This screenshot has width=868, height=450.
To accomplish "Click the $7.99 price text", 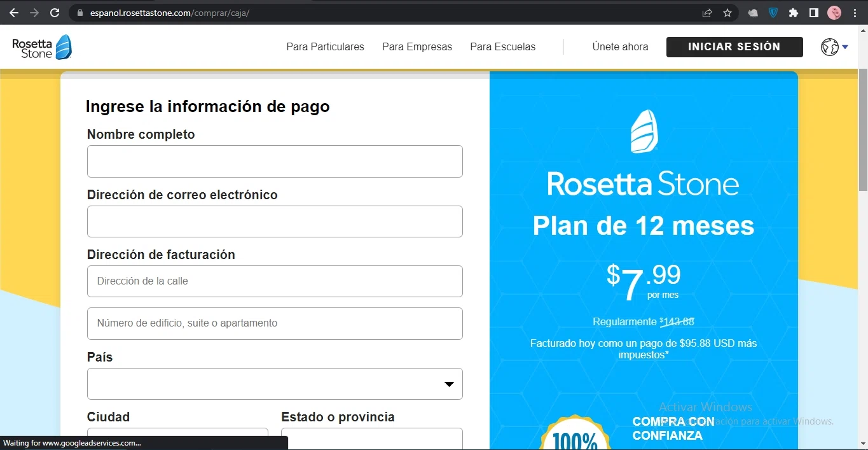I will pyautogui.click(x=644, y=281).
